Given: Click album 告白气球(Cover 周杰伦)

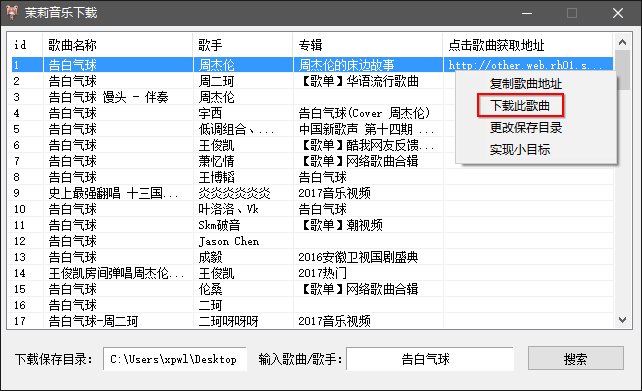Looking at the screenshot, I should click(x=364, y=113).
